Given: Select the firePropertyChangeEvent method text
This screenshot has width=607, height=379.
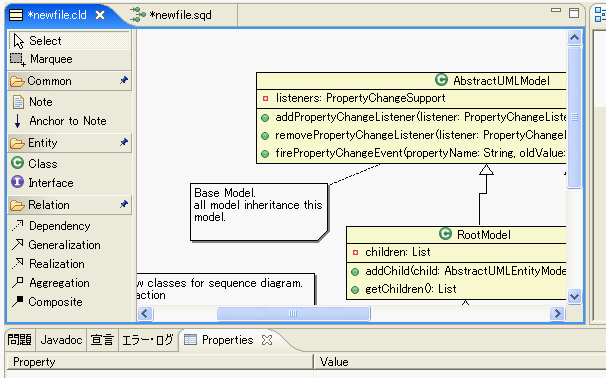Looking at the screenshot, I should point(421,153).
